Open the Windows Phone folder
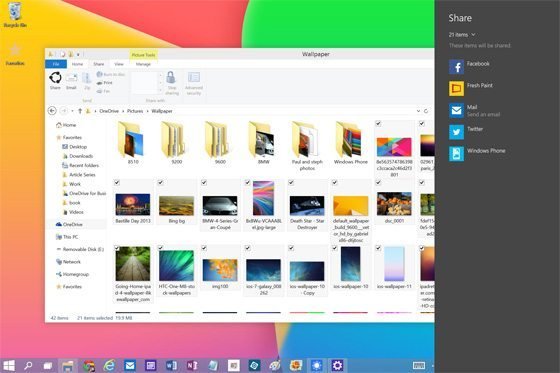The width and height of the screenshot is (560, 373). 350,143
